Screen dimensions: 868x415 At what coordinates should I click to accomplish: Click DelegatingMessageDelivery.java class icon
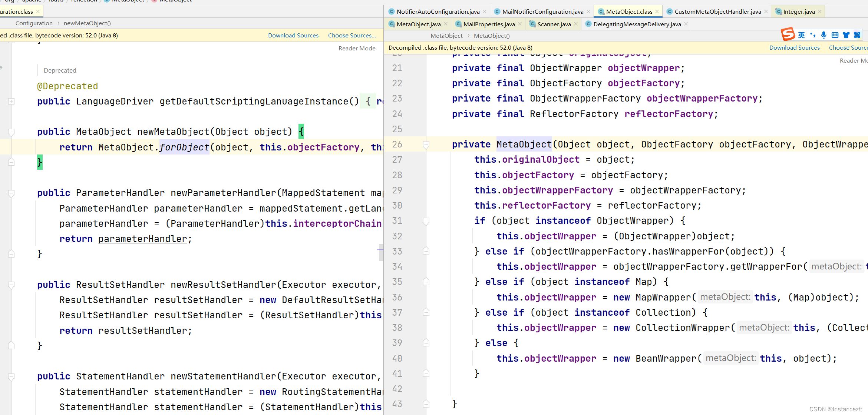tap(588, 24)
